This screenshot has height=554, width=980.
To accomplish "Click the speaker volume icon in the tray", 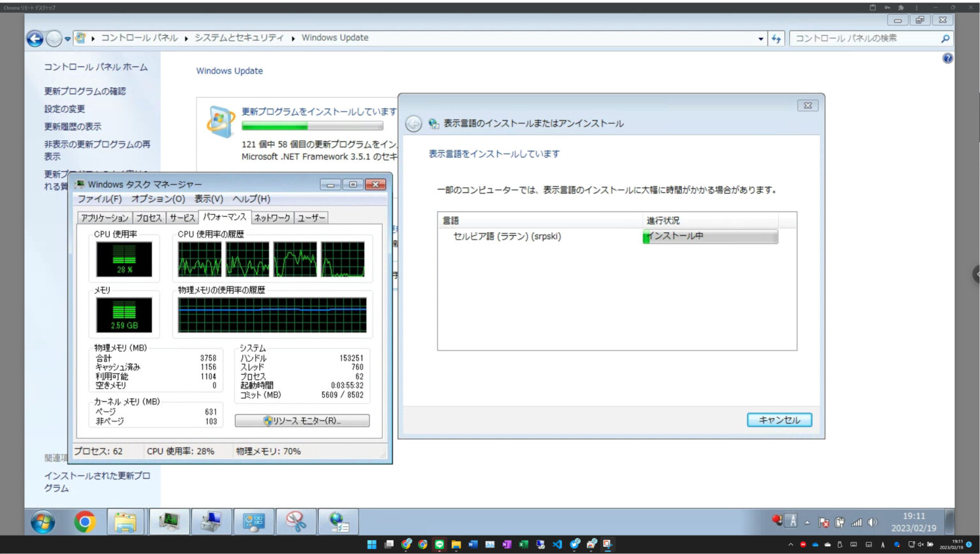I will [x=873, y=522].
